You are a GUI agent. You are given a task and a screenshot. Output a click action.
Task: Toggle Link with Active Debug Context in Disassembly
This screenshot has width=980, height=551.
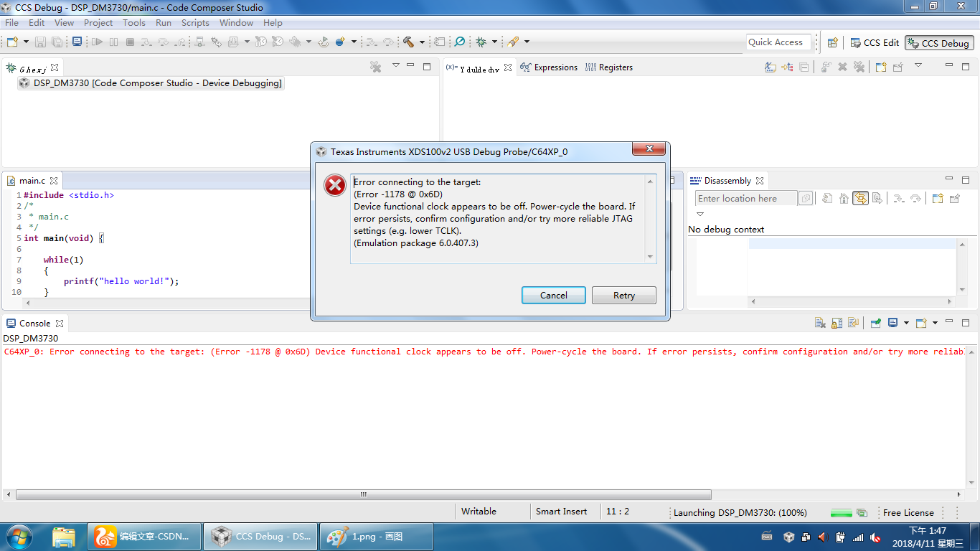[x=860, y=199]
